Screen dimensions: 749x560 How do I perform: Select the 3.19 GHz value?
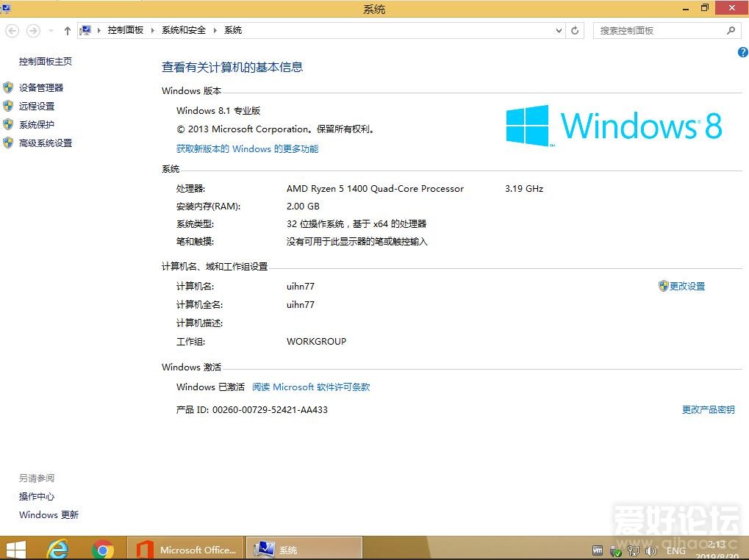pos(524,189)
